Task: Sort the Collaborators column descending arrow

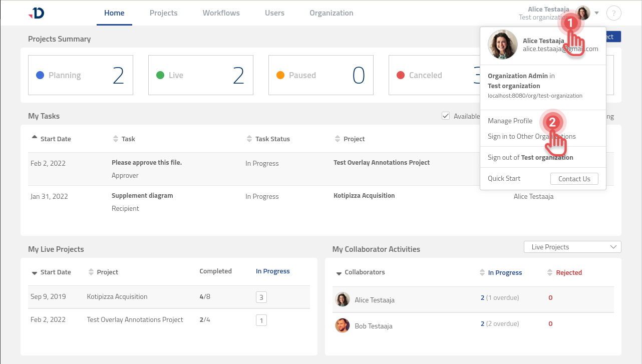Action: [x=339, y=273]
